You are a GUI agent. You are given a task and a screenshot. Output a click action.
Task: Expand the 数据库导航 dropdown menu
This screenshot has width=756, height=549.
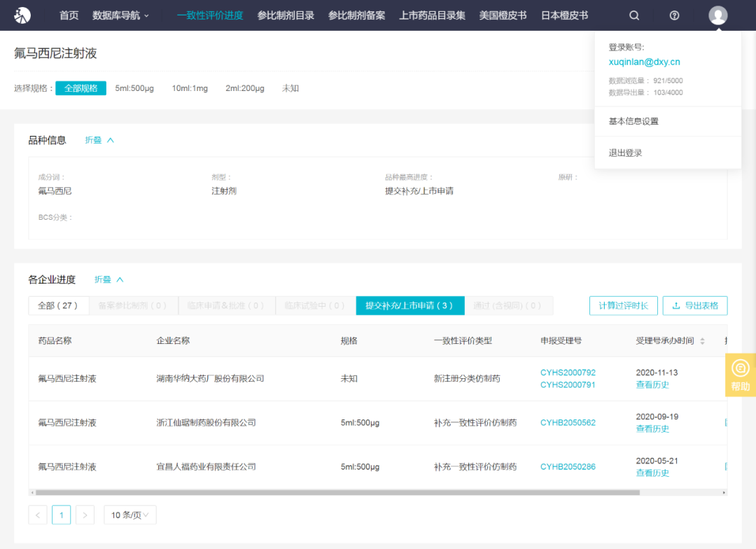pos(120,15)
